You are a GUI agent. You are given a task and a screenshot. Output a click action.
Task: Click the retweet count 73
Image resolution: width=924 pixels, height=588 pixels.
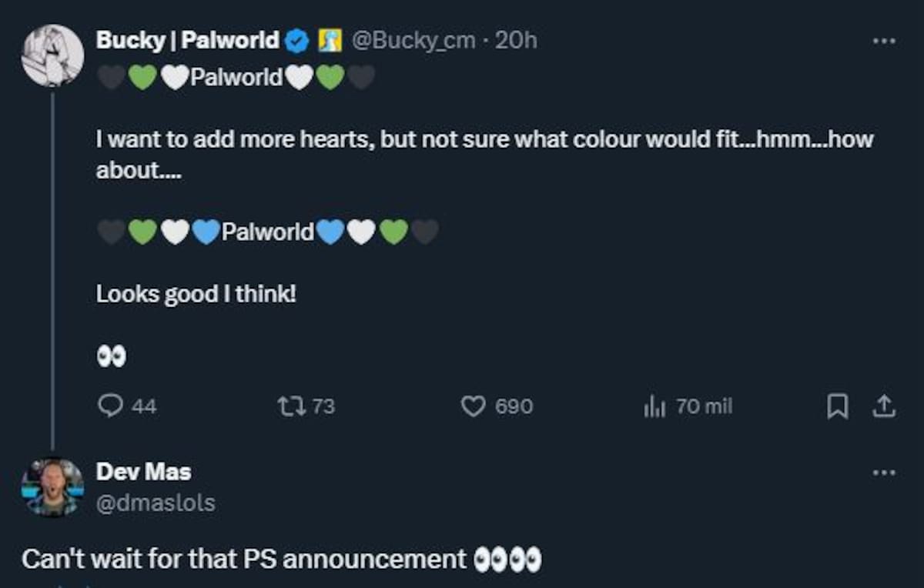(323, 406)
